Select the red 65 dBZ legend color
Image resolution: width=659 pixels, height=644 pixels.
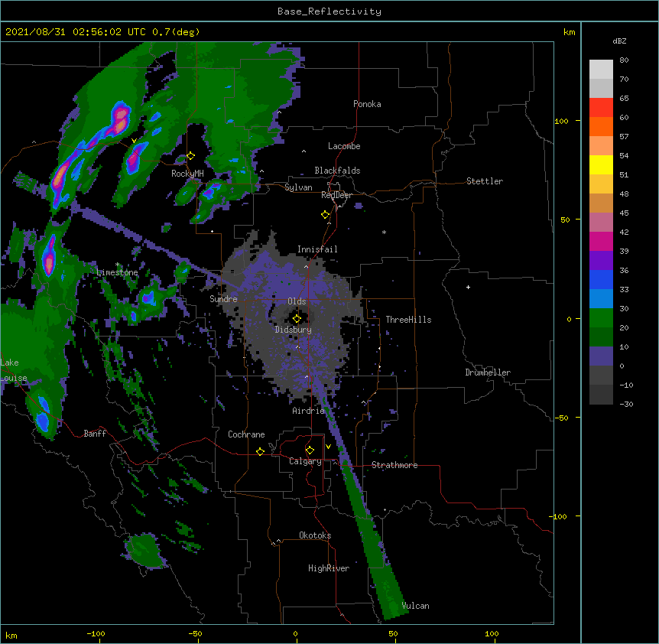(601, 107)
